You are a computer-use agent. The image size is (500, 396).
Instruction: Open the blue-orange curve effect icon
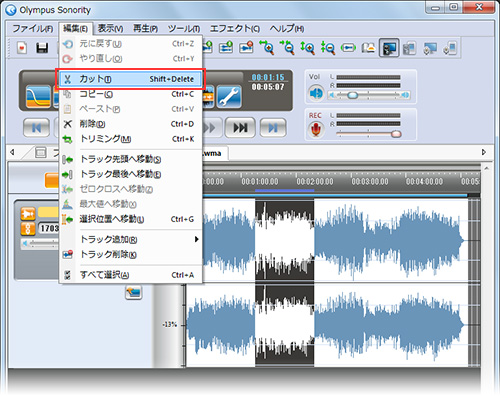coord(39,97)
